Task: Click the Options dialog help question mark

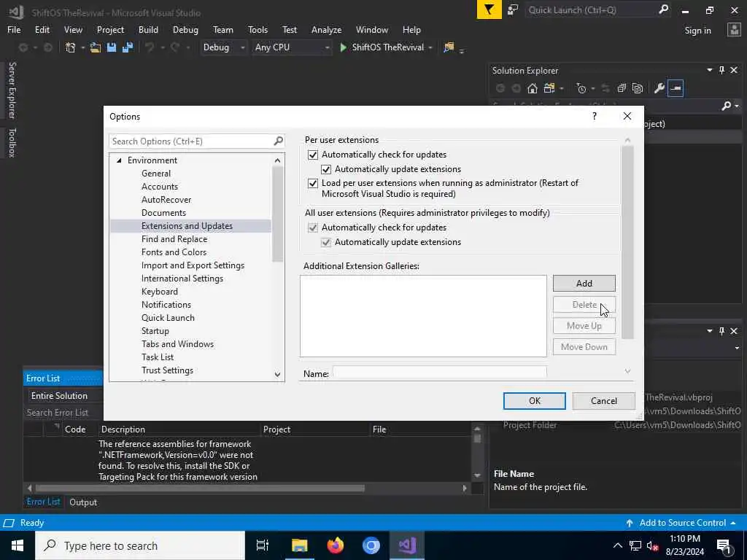Action: (x=594, y=116)
